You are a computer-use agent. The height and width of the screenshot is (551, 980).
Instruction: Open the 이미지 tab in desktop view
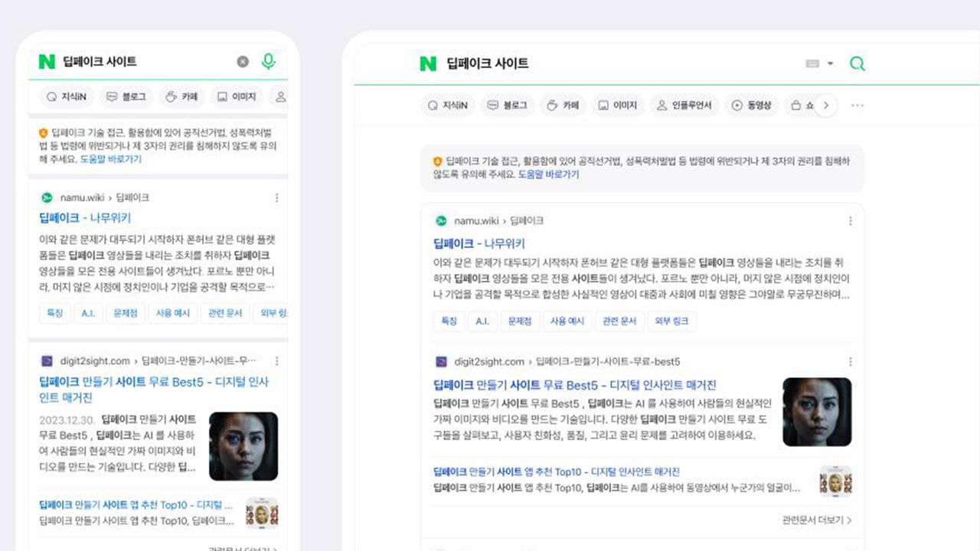619,106
